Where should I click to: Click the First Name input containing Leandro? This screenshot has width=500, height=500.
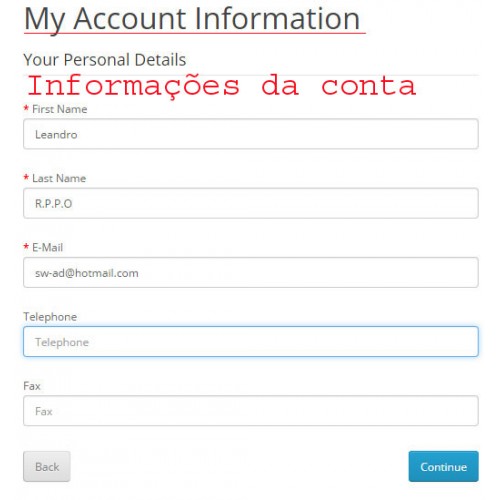coord(251,134)
